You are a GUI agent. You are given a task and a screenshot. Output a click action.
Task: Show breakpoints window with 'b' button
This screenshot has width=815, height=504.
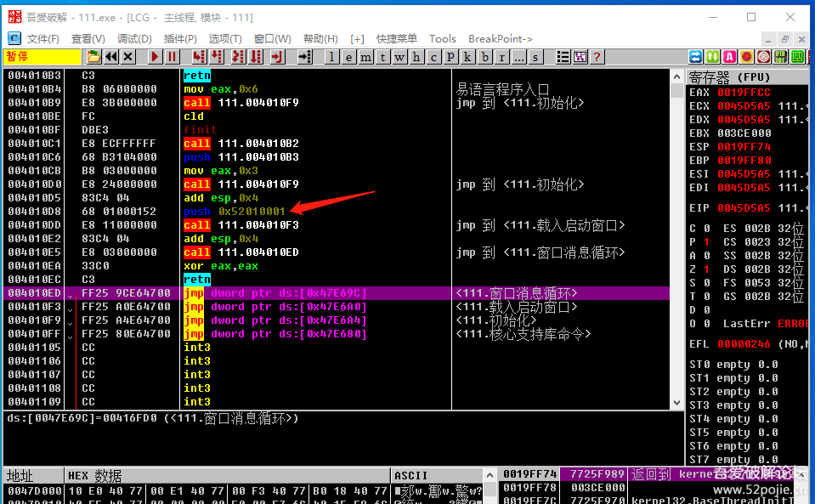(x=485, y=57)
